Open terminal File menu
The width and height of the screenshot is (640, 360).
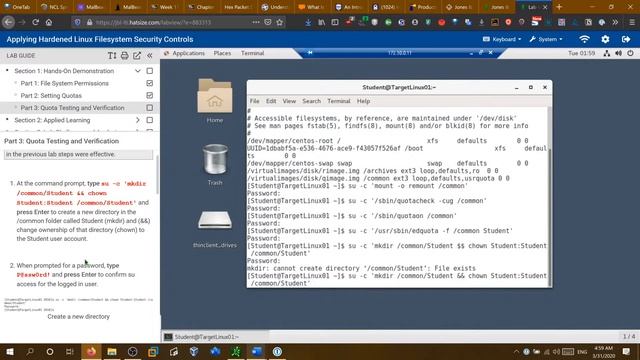254,101
